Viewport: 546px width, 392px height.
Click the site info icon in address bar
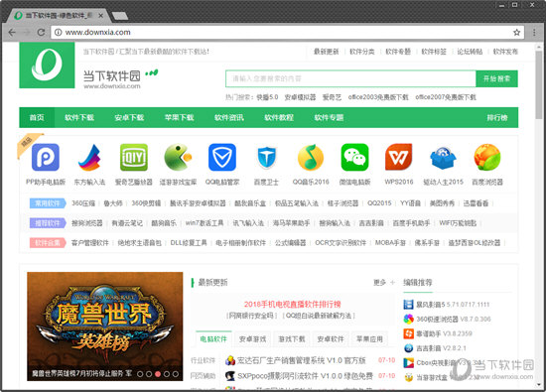[x=59, y=33]
